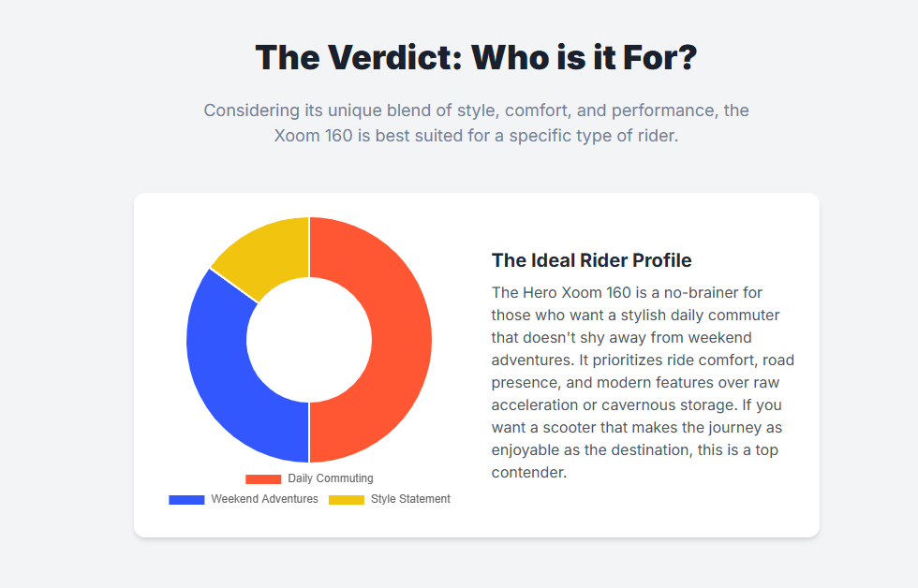
Task: Click "The Ideal Rider Profile" heading
Action: [591, 260]
